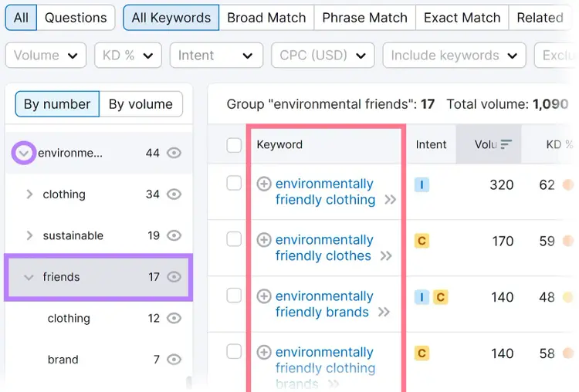Add "environmentally friendly clothing" keyword via plus icon
The image size is (579, 392).
264,184
